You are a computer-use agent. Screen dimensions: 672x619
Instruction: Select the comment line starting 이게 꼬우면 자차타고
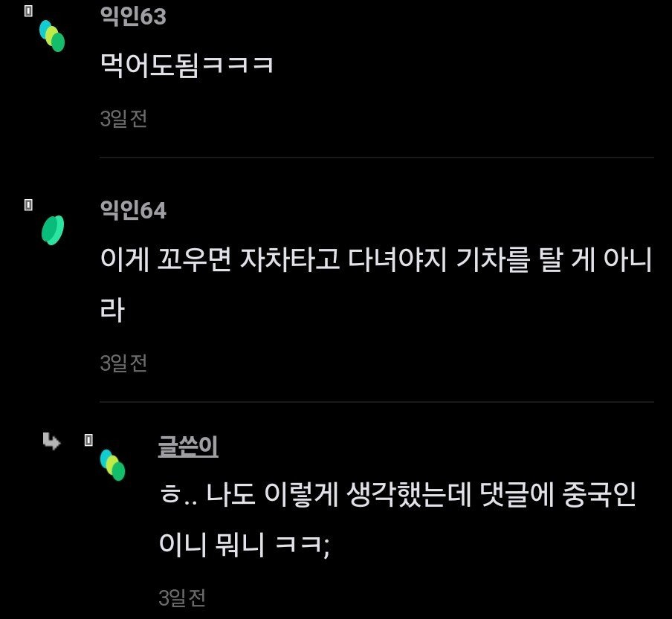tap(376, 259)
